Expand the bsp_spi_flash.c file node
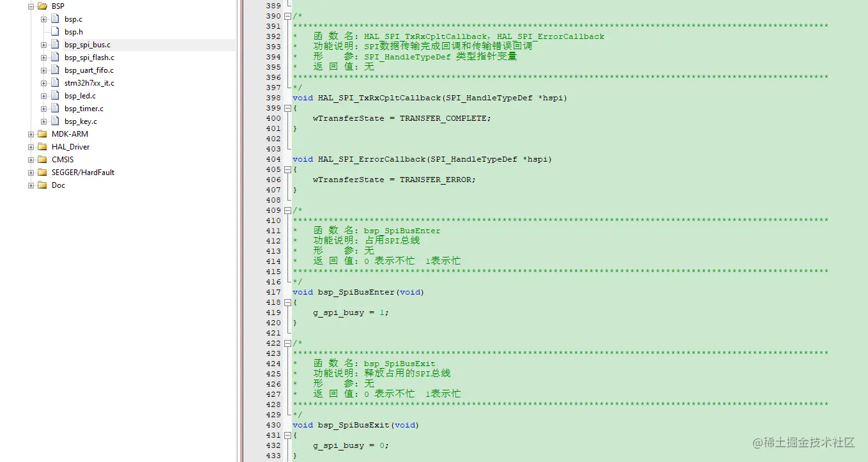The height and width of the screenshot is (462, 868). tap(44, 58)
